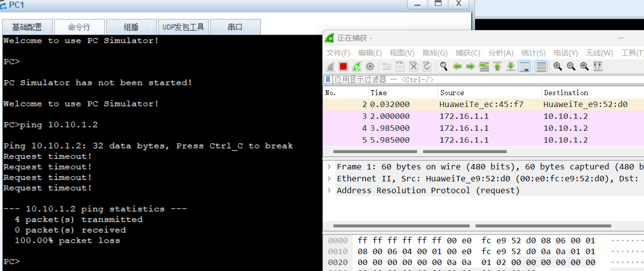Minimize the Wireshark capture window

[621, 38]
